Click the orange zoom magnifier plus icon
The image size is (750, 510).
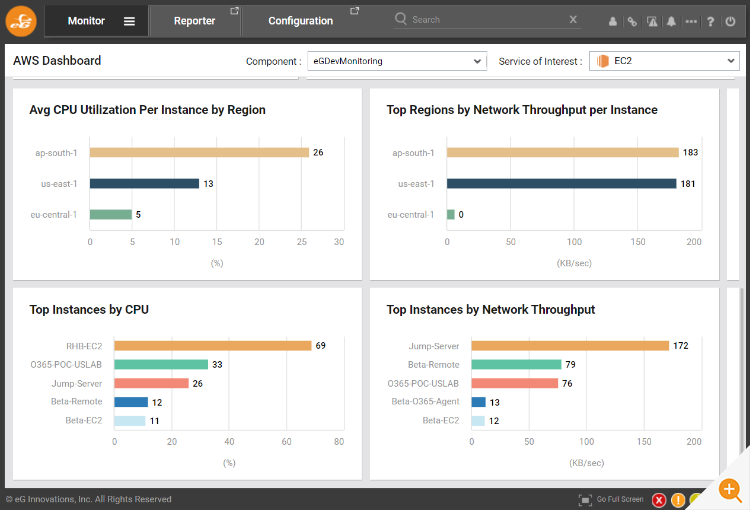click(730, 490)
